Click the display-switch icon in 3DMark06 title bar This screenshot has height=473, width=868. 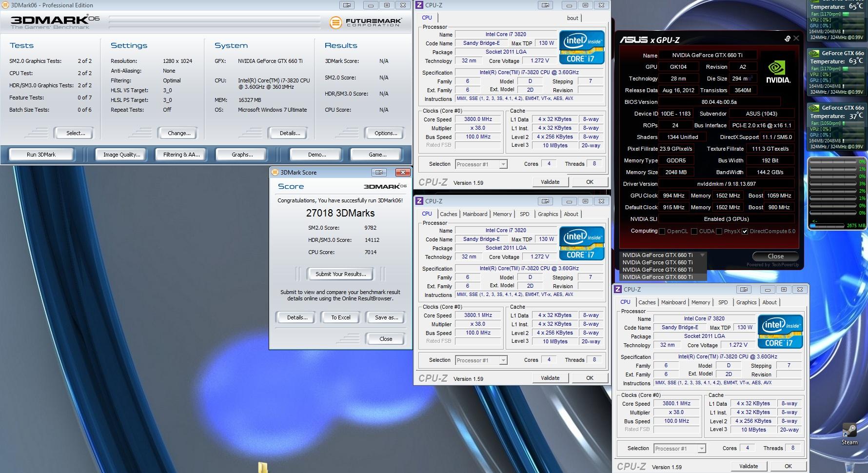pyautogui.click(x=347, y=5)
